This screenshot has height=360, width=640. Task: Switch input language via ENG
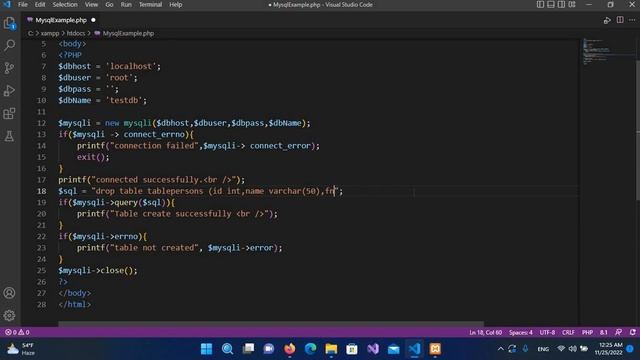point(543,349)
